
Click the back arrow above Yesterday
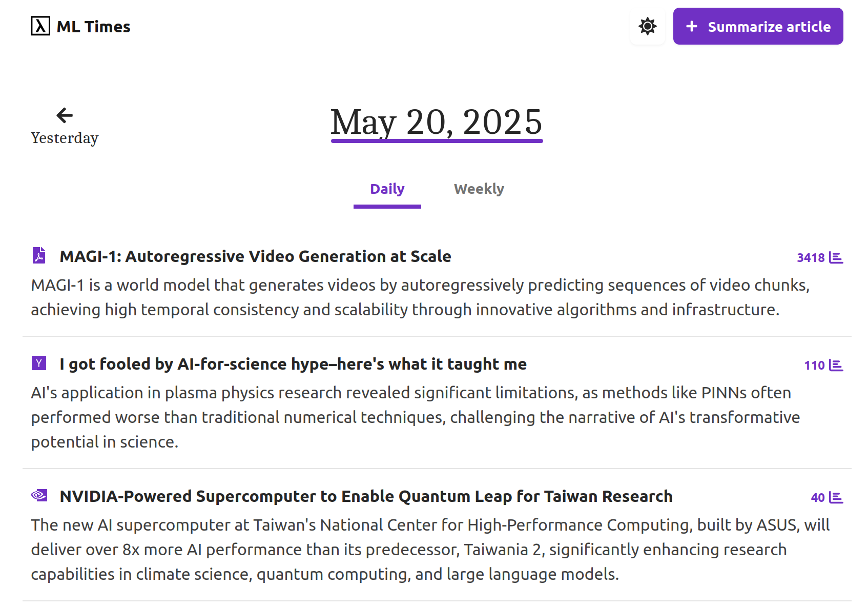[64, 115]
